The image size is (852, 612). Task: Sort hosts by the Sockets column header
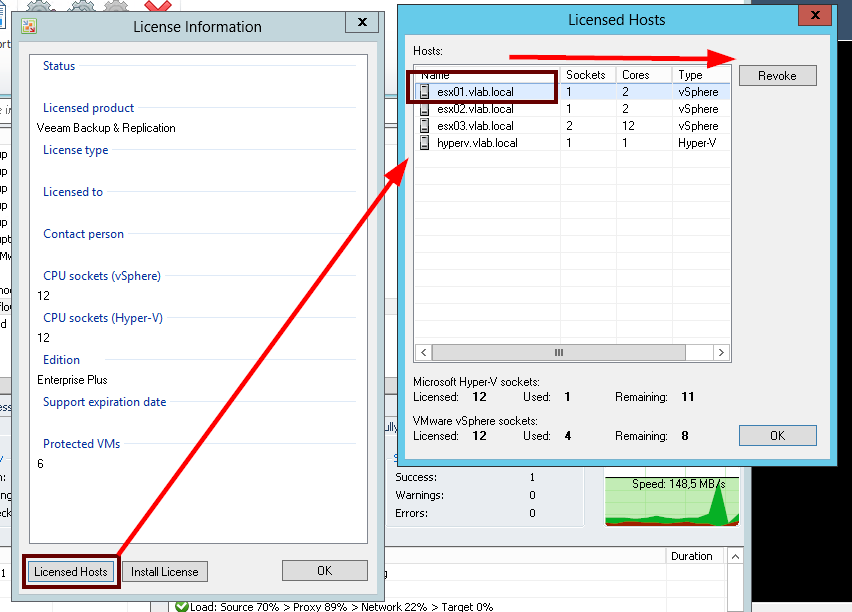[x=586, y=74]
